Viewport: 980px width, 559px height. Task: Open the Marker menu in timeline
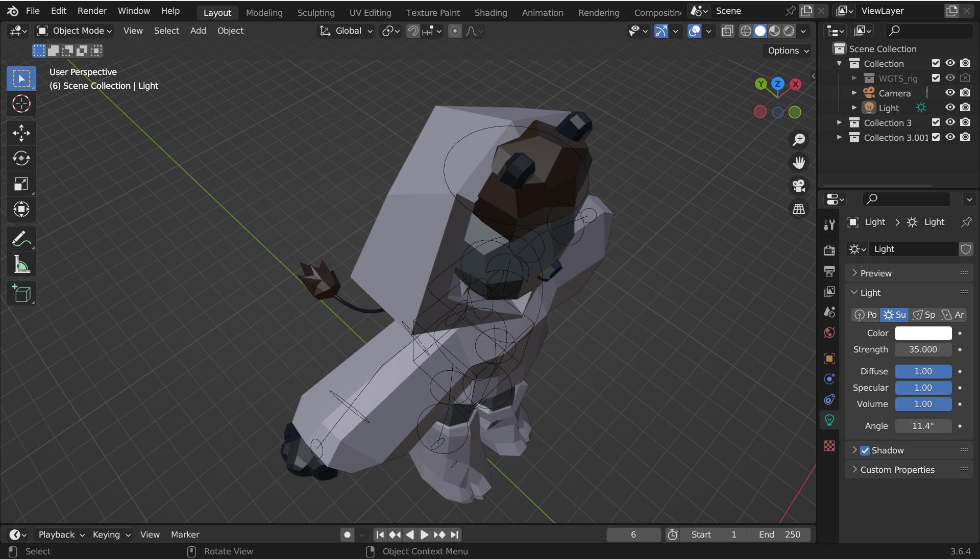coord(185,535)
